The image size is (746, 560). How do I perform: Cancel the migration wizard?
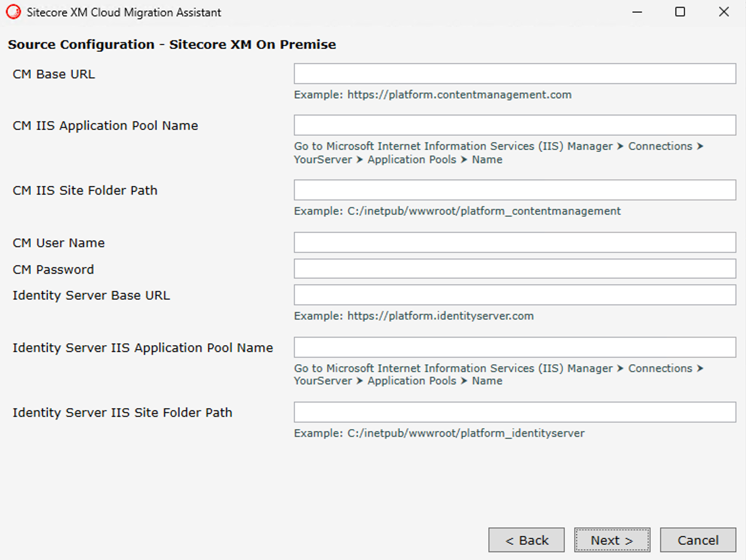click(698, 540)
